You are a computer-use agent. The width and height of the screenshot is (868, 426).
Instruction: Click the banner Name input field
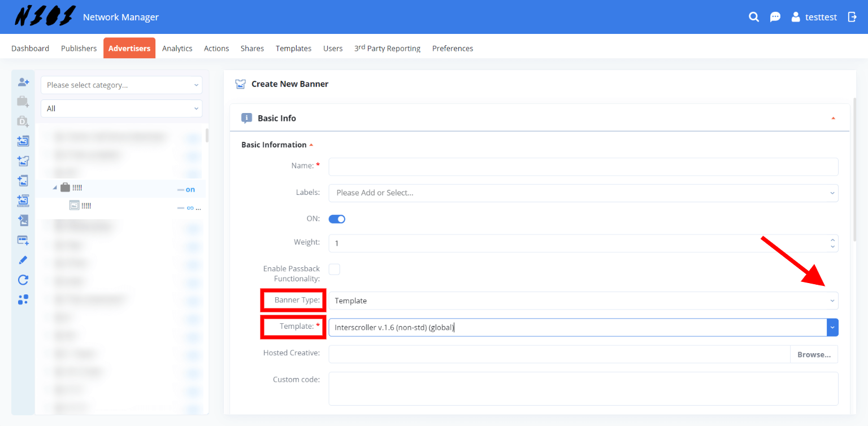pyautogui.click(x=583, y=167)
